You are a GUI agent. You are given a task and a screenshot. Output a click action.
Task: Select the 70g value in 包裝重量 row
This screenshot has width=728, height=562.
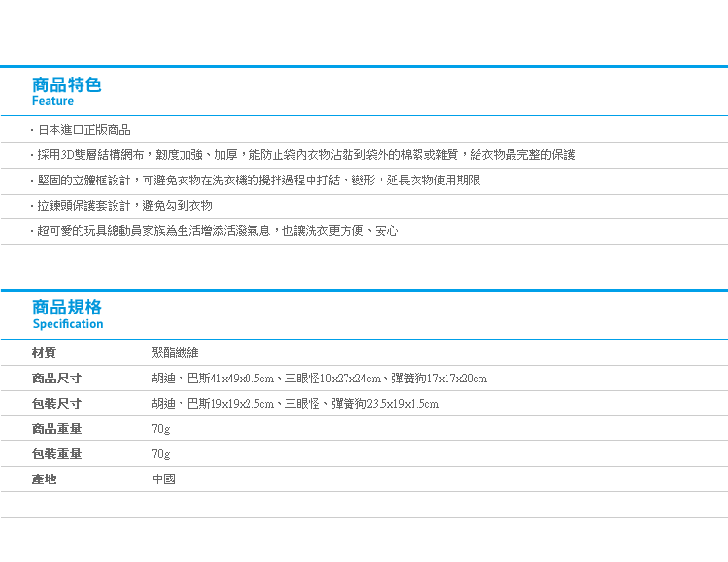pyautogui.click(x=161, y=454)
